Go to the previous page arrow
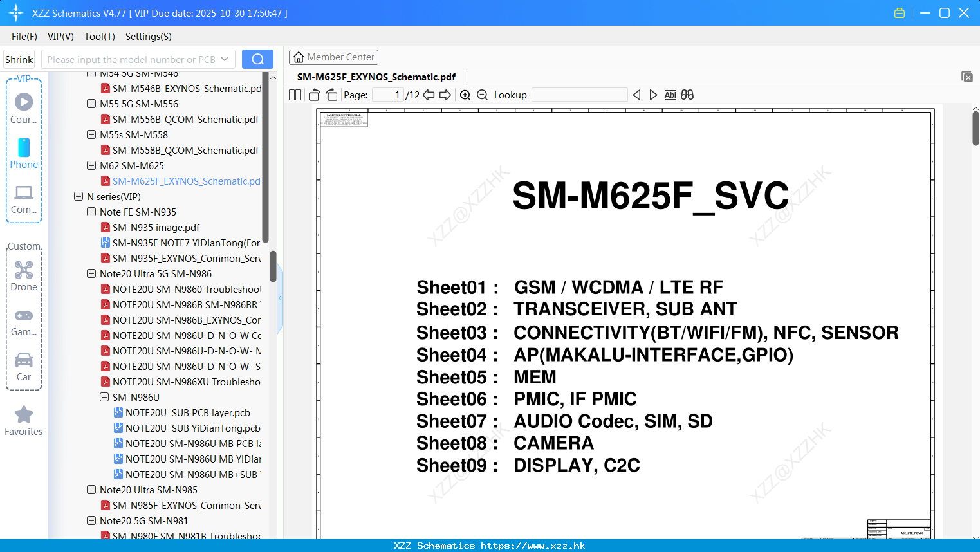This screenshot has width=980, height=552. (429, 95)
